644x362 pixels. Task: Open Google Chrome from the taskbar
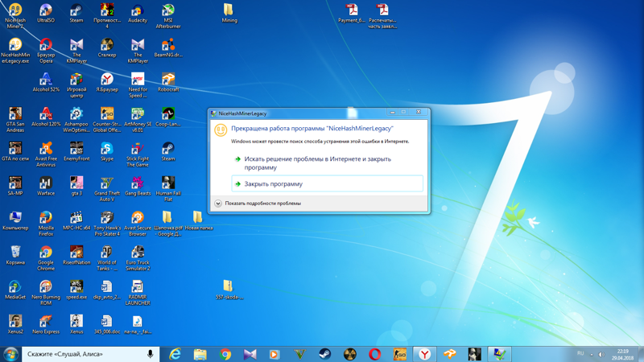point(225,354)
